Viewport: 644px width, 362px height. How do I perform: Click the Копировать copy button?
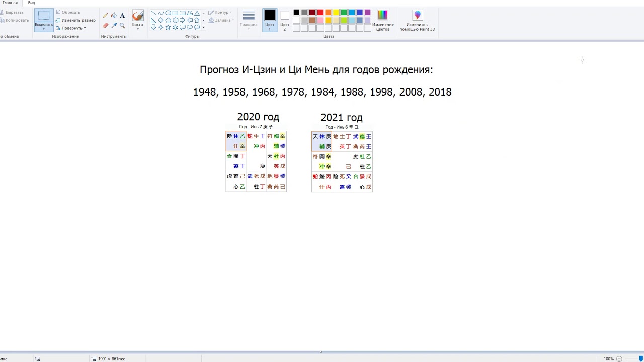pos(14,20)
